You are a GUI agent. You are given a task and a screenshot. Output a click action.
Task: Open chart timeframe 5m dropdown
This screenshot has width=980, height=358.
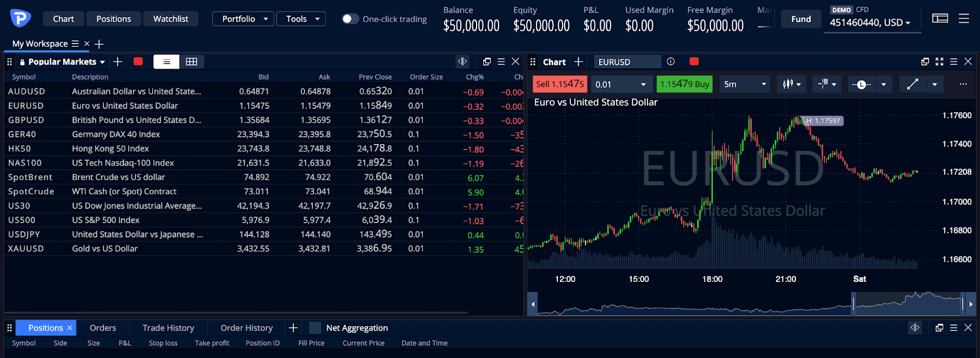(744, 84)
